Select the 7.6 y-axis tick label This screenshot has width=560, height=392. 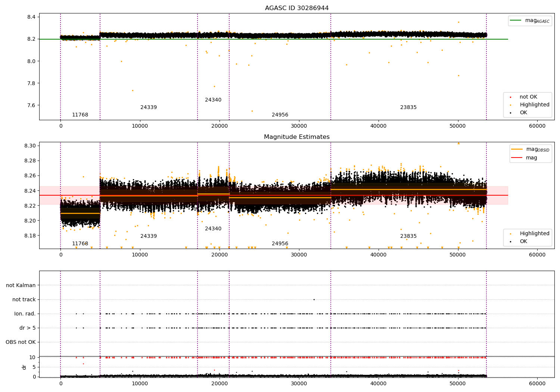31,105
